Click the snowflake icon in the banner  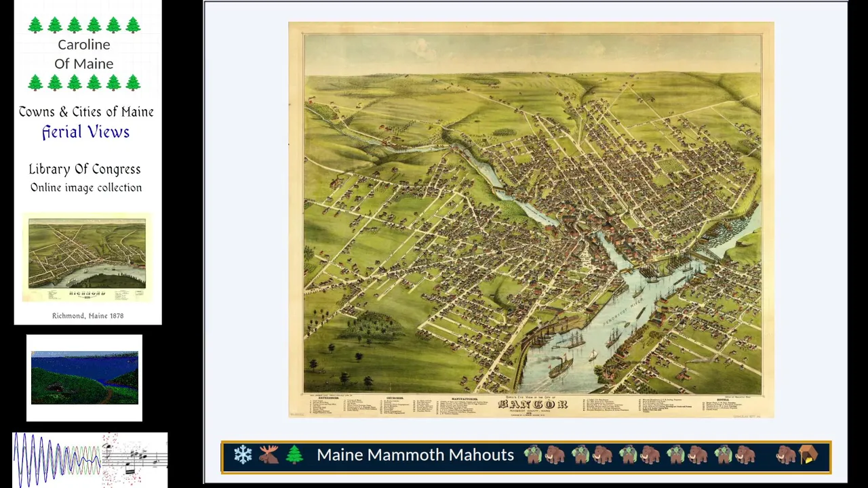(243, 455)
